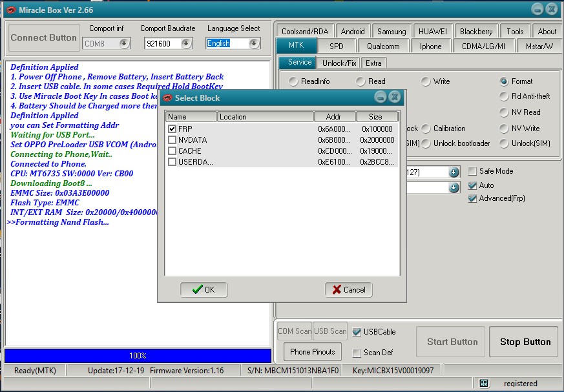
Task: Open the About tab
Action: click(x=547, y=31)
